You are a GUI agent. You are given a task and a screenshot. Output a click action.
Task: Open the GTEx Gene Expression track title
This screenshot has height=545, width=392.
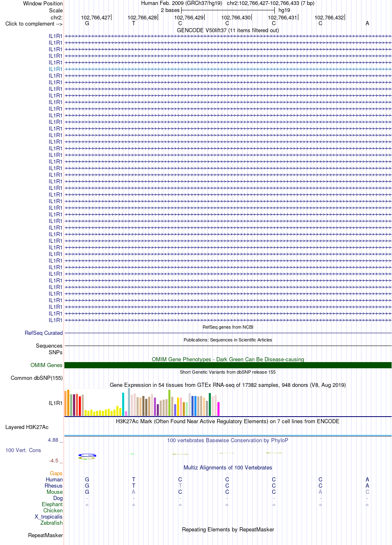pyautogui.click(x=228, y=385)
